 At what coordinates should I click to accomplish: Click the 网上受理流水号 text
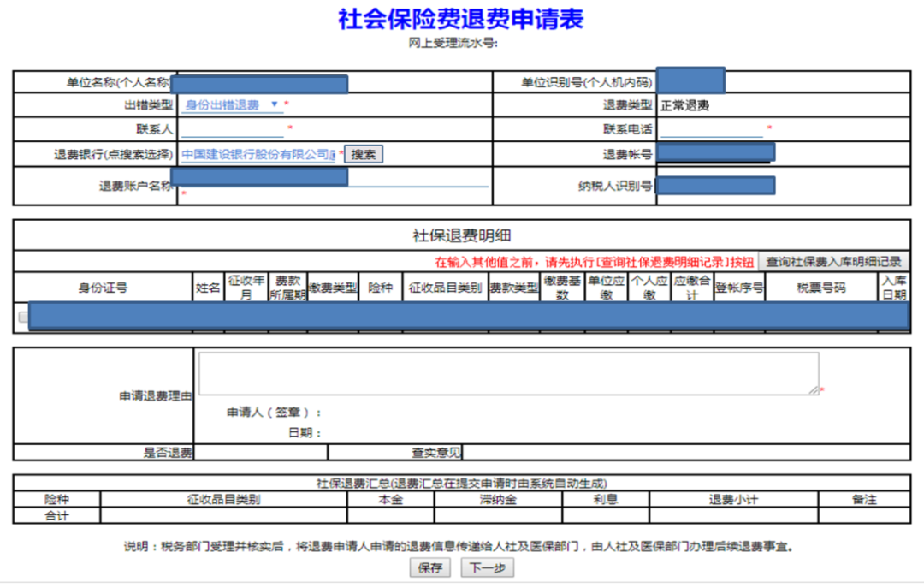point(453,43)
